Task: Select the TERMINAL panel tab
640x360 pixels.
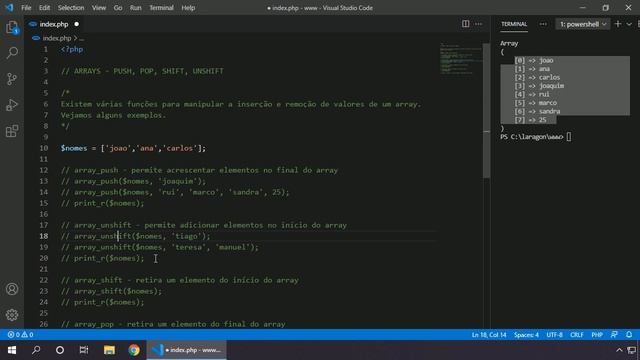Action: click(x=514, y=24)
